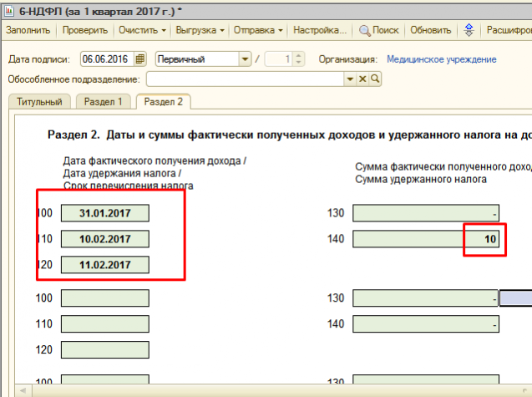The height and width of the screenshot is (397, 532).
Task: Open the Медицинское учреждение organization link
Action: (441, 59)
